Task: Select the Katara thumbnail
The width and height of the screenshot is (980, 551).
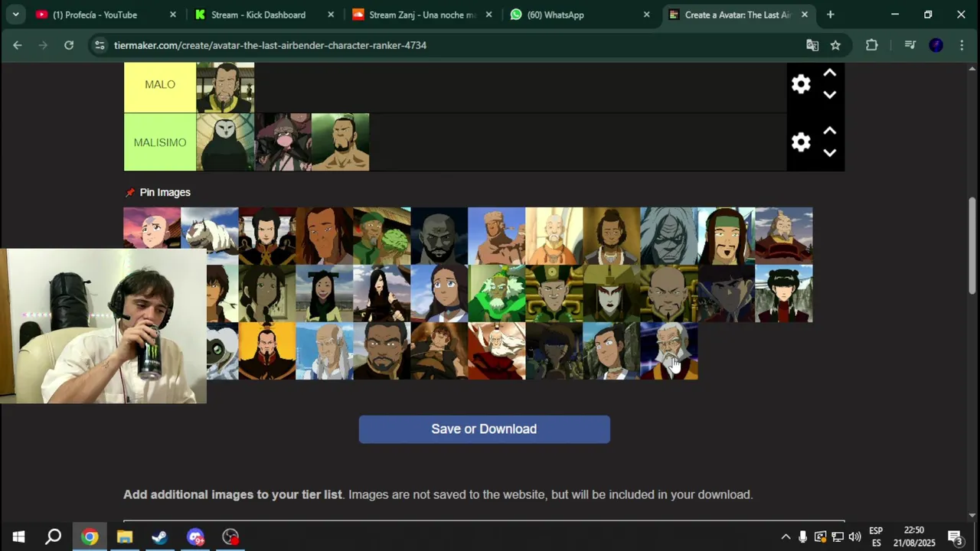Action: click(x=439, y=293)
